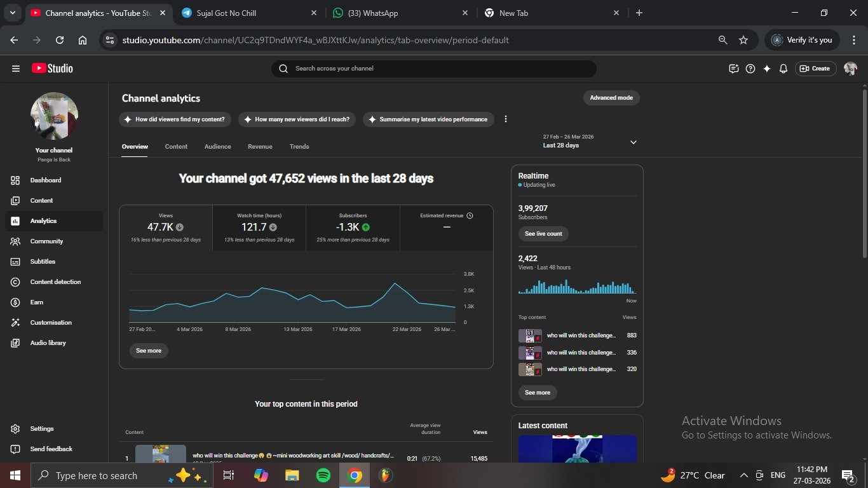Screen dimensions: 868x488
Task: Expand the Last 28 days date range dropdown
Action: click(633, 142)
